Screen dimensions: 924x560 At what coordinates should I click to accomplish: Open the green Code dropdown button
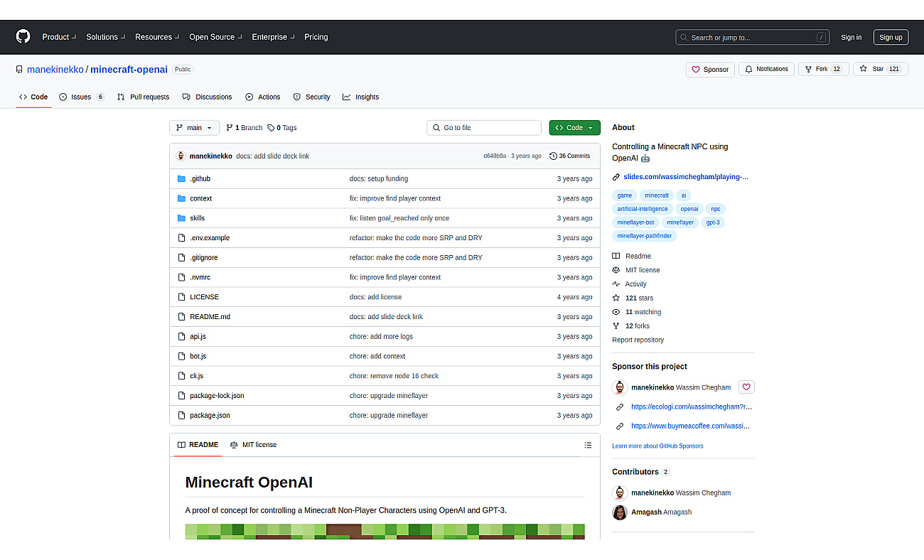pyautogui.click(x=574, y=128)
